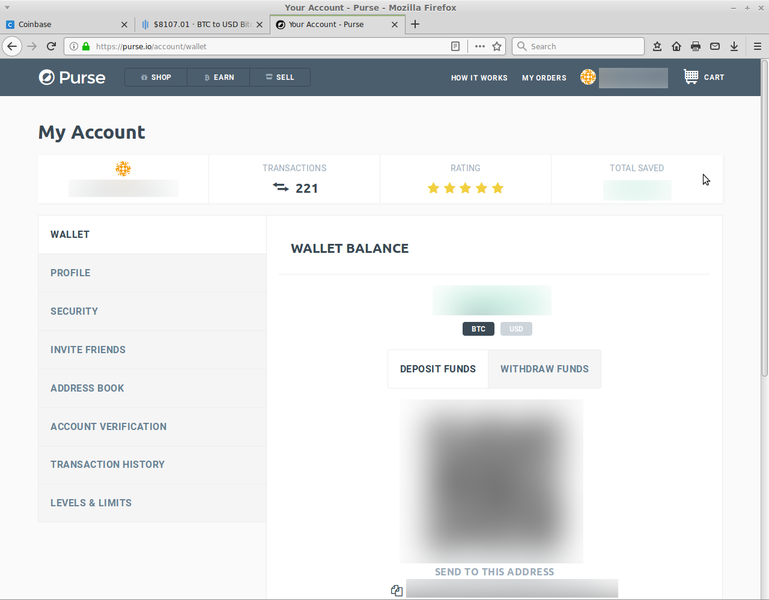Image resolution: width=769 pixels, height=600 pixels.
Task: Open the window menu arrow in title bar
Action: (7, 7)
